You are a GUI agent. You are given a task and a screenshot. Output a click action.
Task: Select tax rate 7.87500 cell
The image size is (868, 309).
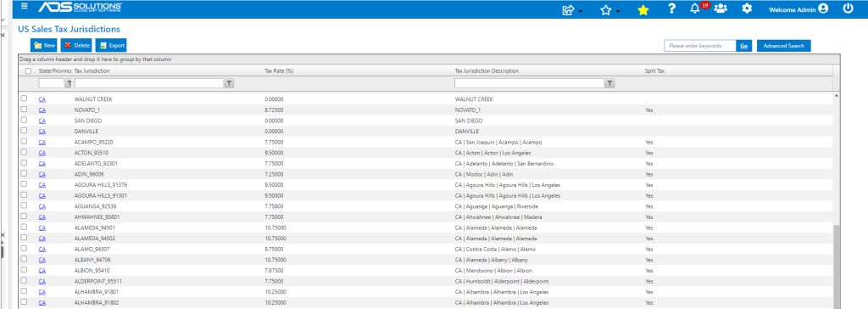pyautogui.click(x=274, y=270)
